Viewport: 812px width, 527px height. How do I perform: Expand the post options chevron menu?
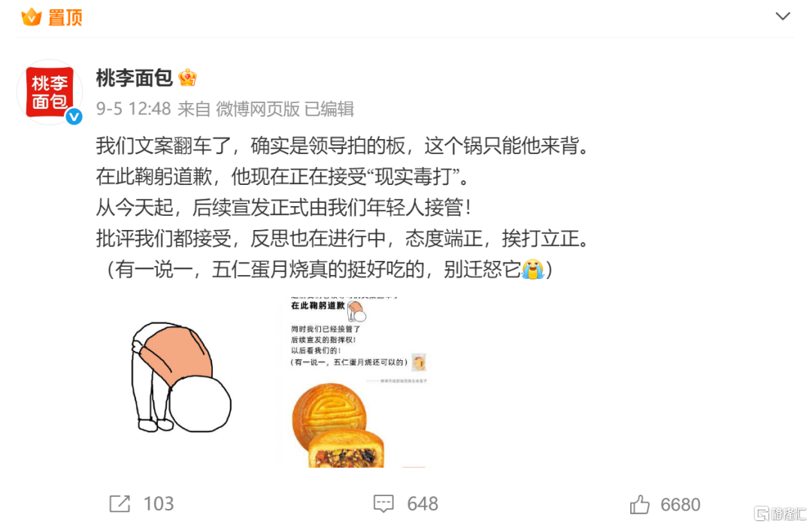(x=783, y=16)
